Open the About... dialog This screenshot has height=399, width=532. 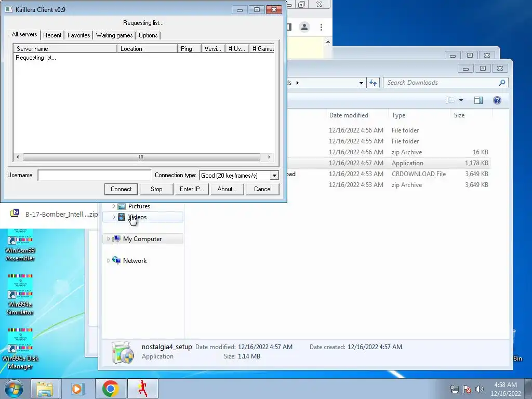tap(227, 189)
